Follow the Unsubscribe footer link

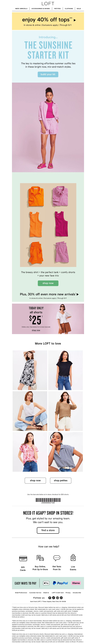[77, 593]
